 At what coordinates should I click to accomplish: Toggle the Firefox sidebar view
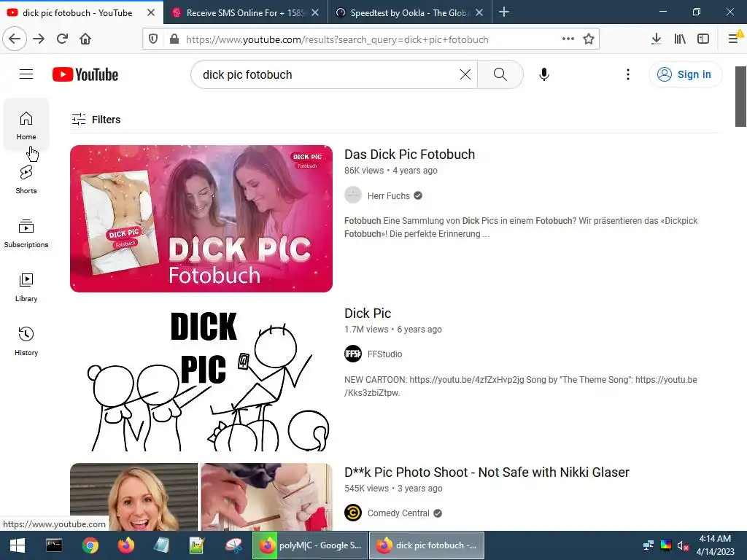coord(703,39)
